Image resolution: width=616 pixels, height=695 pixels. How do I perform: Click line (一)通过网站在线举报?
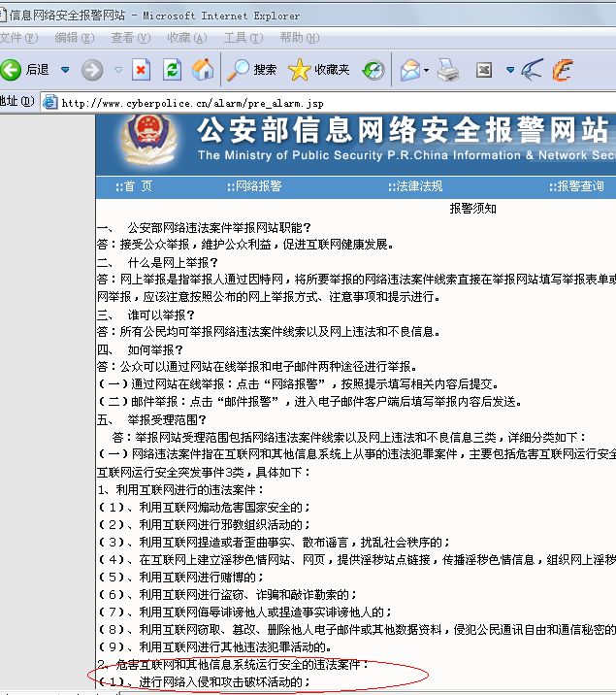click(299, 383)
